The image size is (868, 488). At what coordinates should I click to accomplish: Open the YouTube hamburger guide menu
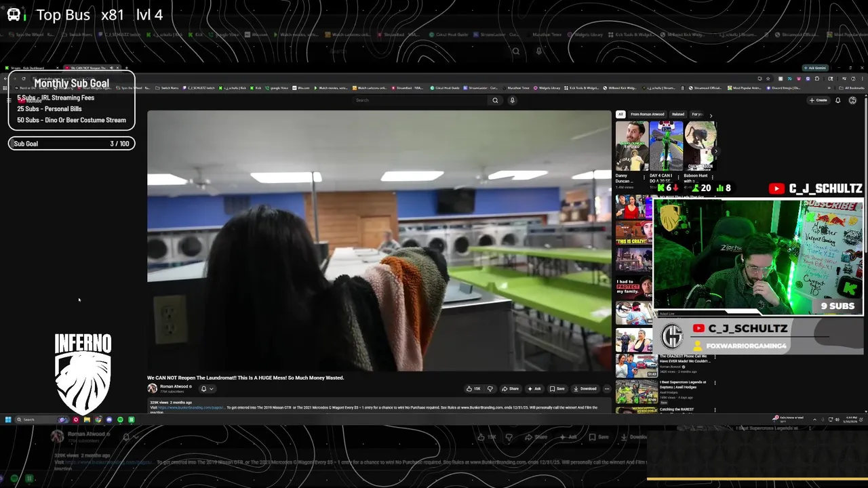pyautogui.click(x=9, y=100)
